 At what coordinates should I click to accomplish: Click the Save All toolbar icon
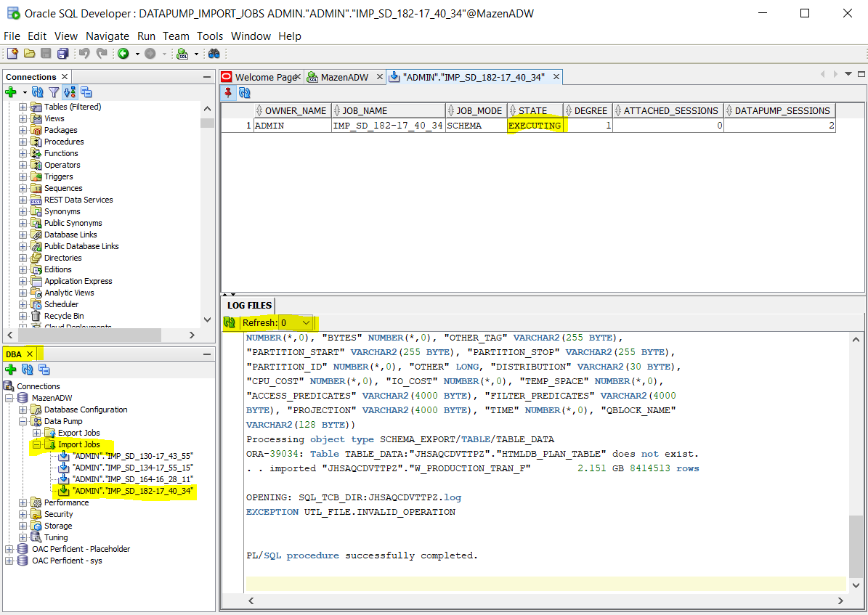[62, 54]
